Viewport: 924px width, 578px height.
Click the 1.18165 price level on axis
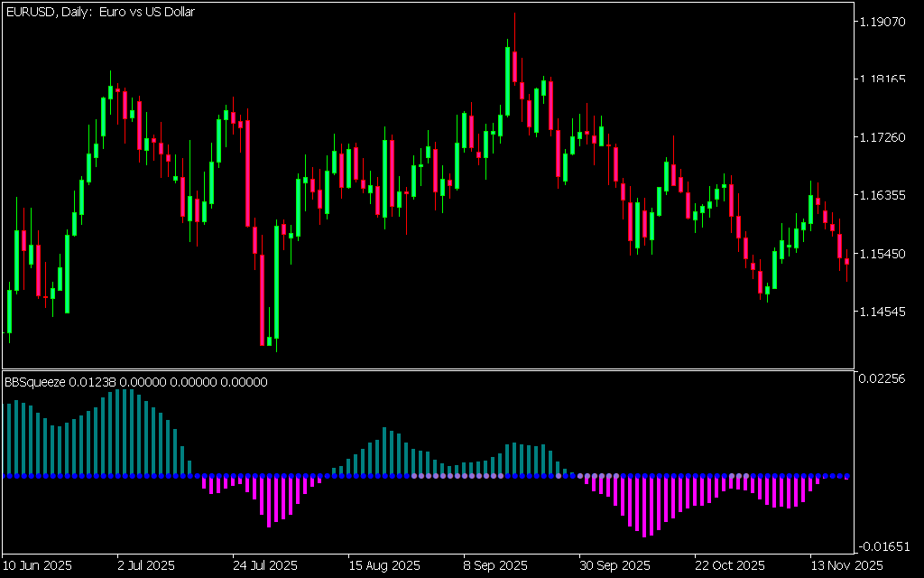(882, 79)
